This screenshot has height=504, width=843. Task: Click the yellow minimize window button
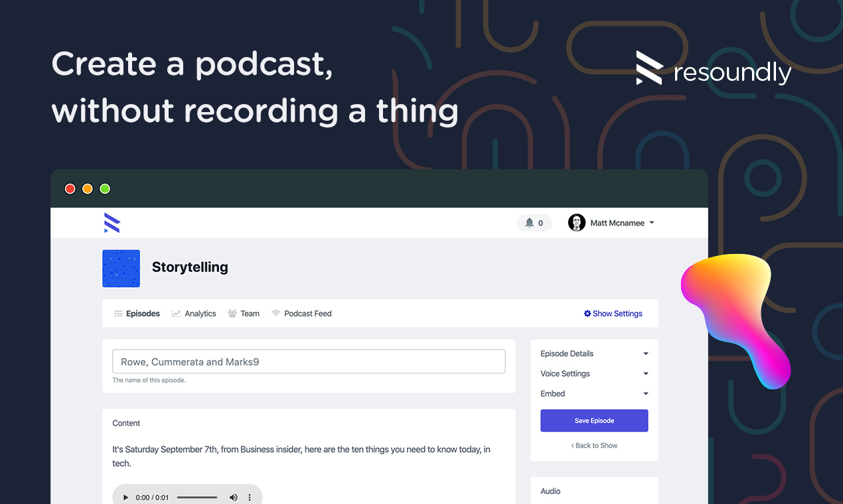[x=87, y=189]
